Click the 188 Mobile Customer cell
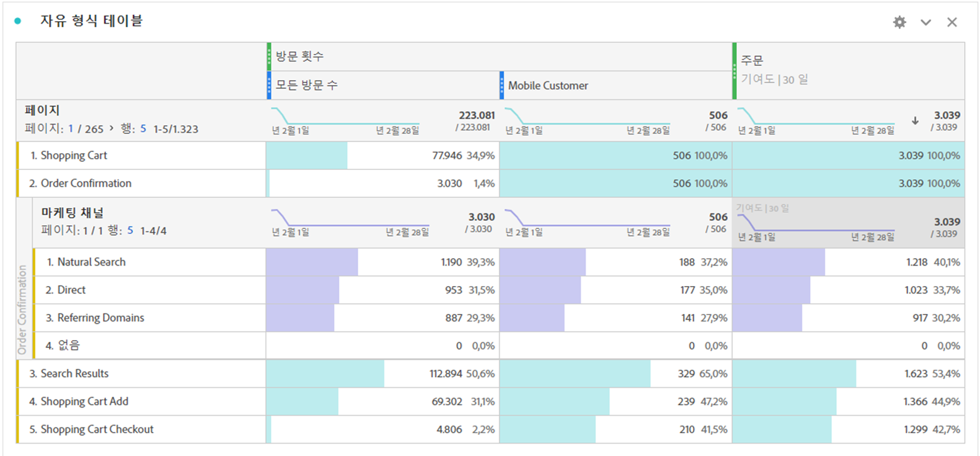The image size is (980, 456). click(x=616, y=262)
